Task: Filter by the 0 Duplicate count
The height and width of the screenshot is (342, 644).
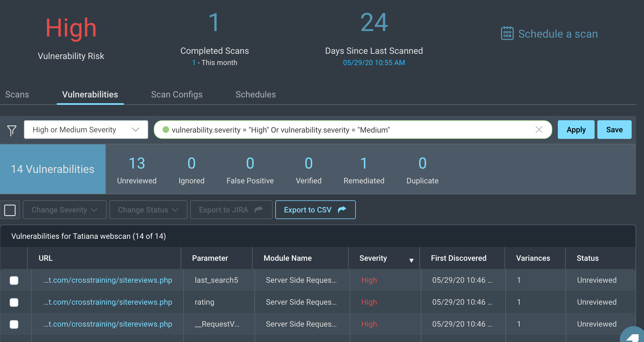Action: [422, 170]
